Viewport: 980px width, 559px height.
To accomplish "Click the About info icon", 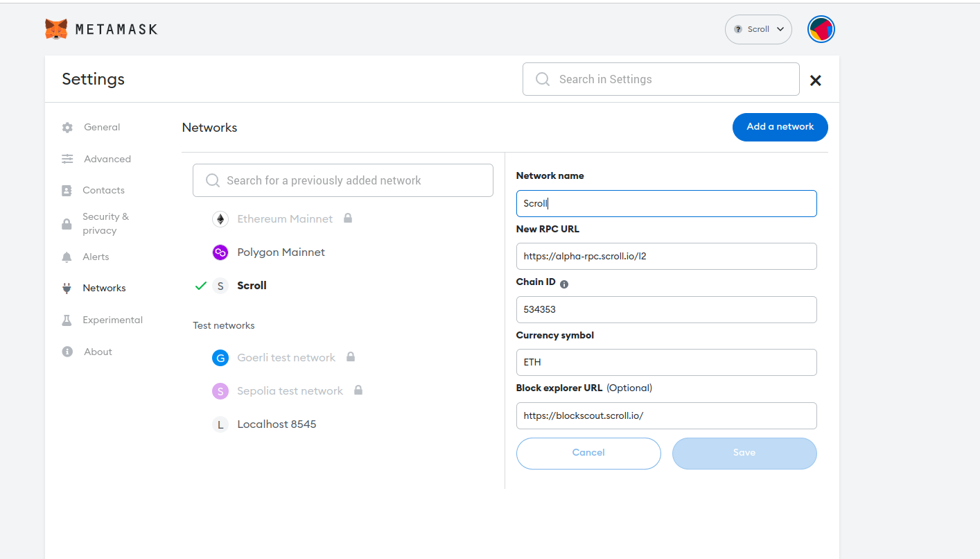I will click(x=67, y=352).
